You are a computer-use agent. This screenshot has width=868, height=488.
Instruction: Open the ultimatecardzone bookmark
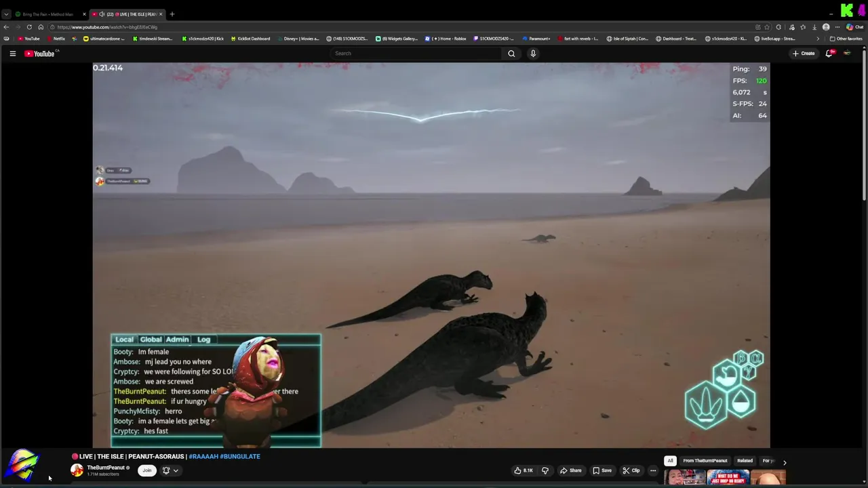click(x=104, y=39)
